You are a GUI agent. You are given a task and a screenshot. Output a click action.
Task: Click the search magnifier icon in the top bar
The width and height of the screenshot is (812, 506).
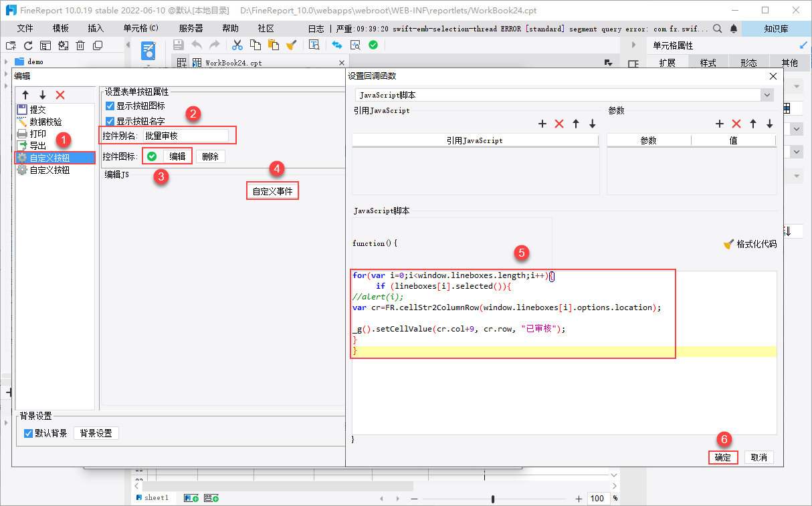(718, 29)
